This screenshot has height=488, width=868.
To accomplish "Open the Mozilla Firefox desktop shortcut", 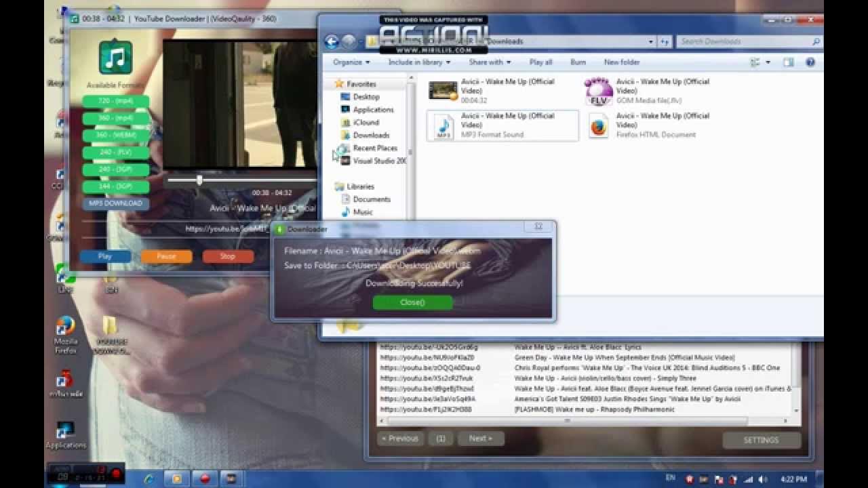I will pyautogui.click(x=66, y=336).
